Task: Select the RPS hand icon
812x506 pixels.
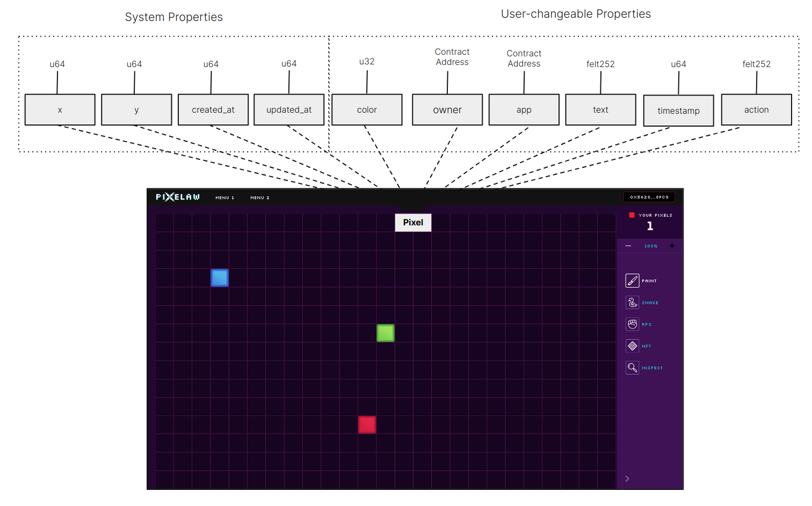Action: click(632, 324)
